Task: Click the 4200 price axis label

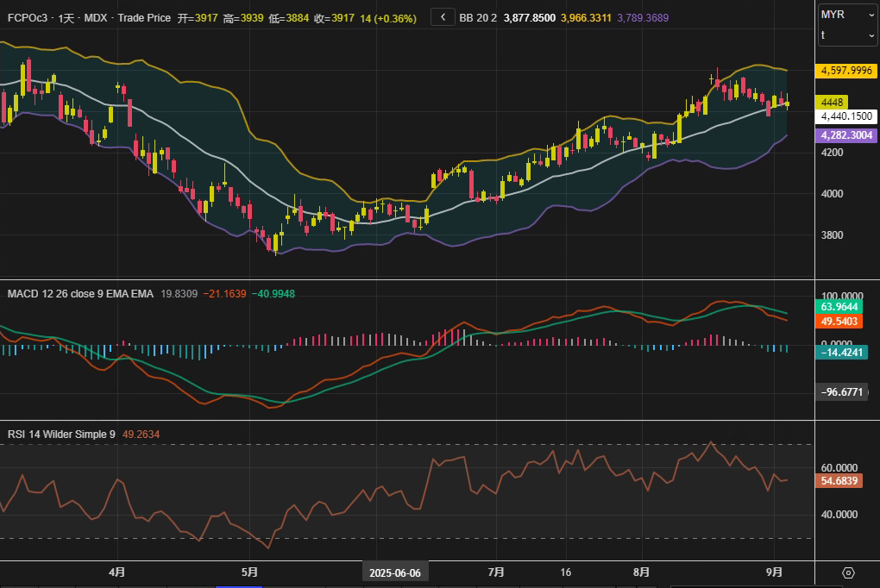Action: point(832,153)
